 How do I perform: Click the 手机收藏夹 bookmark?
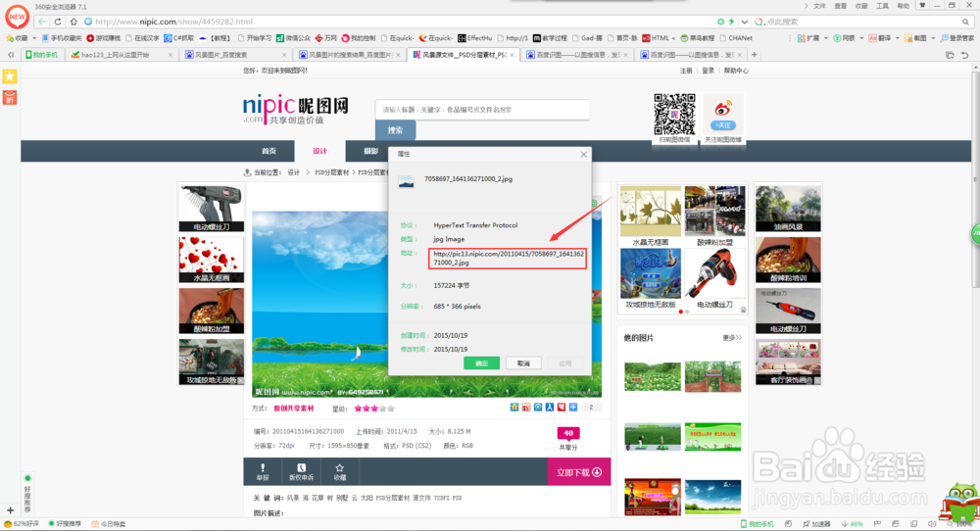(x=62, y=38)
